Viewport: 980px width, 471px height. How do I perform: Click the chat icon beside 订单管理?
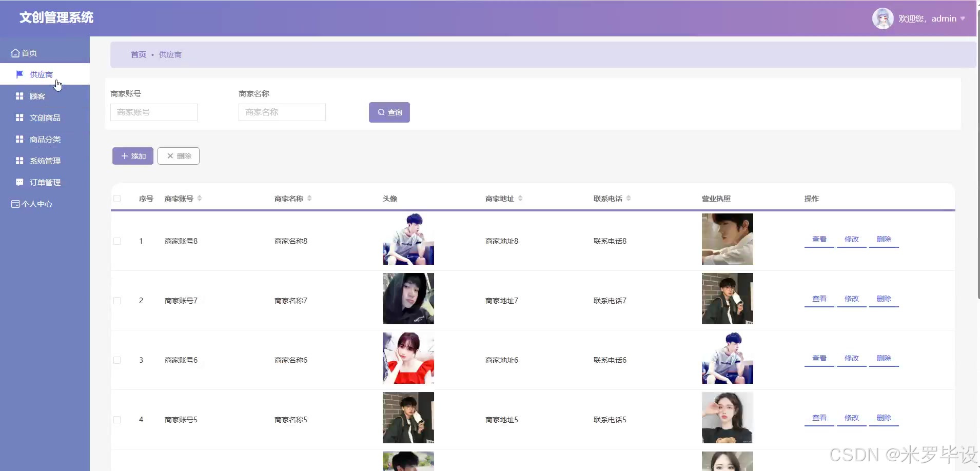pyautogui.click(x=19, y=182)
